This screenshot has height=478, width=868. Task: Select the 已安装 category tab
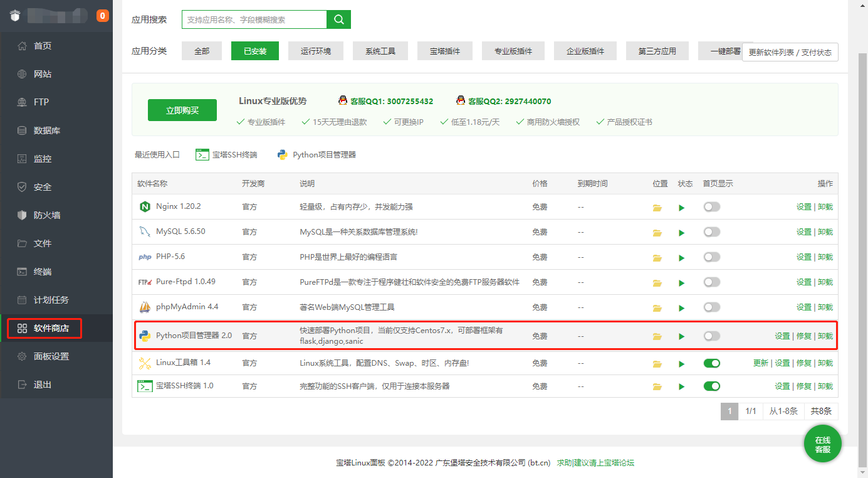coord(255,51)
